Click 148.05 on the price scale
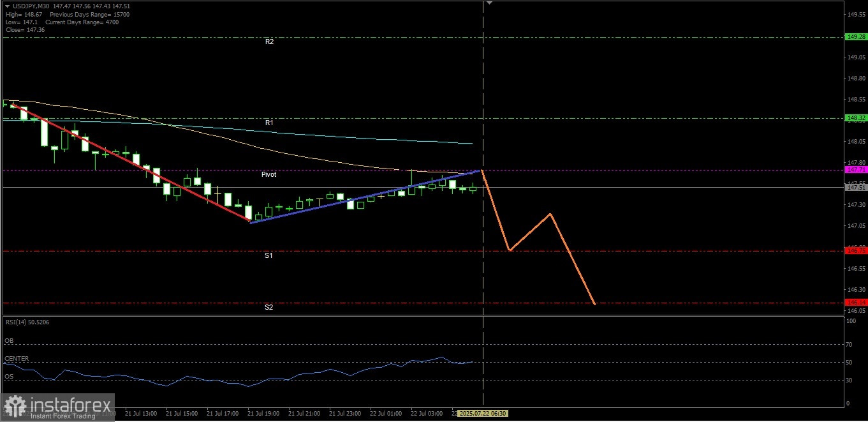Image resolution: width=868 pixels, height=422 pixels. pos(856,142)
